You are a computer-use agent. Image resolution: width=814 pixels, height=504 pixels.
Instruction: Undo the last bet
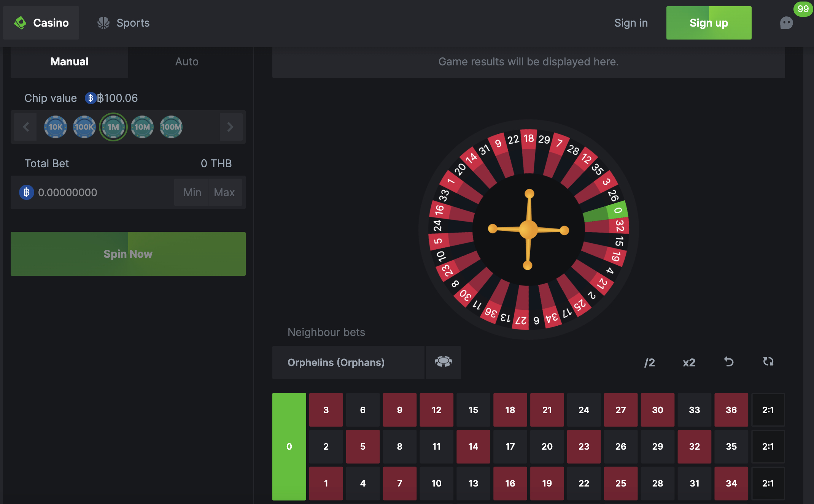point(728,362)
